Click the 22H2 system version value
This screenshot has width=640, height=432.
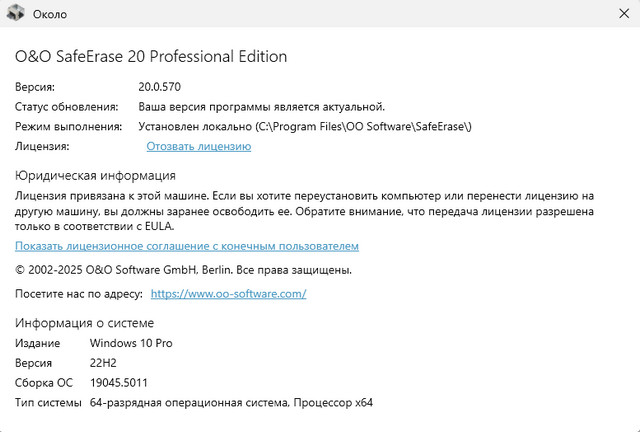click(x=104, y=363)
